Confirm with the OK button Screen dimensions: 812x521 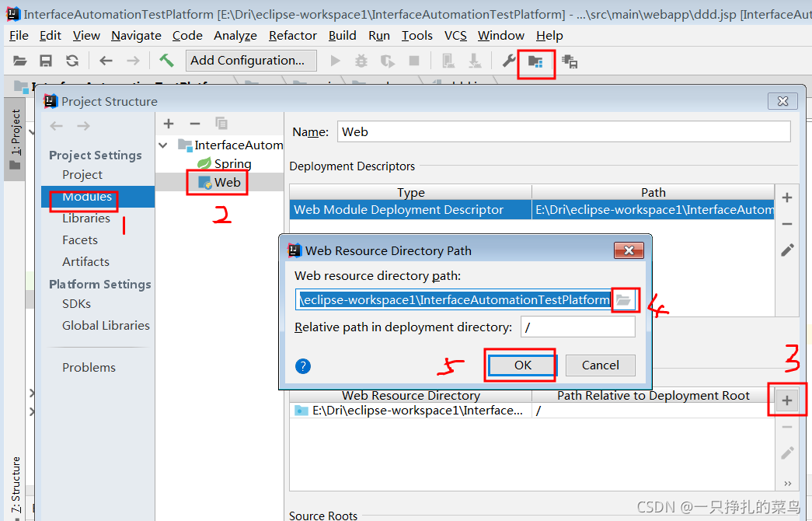[x=522, y=365]
